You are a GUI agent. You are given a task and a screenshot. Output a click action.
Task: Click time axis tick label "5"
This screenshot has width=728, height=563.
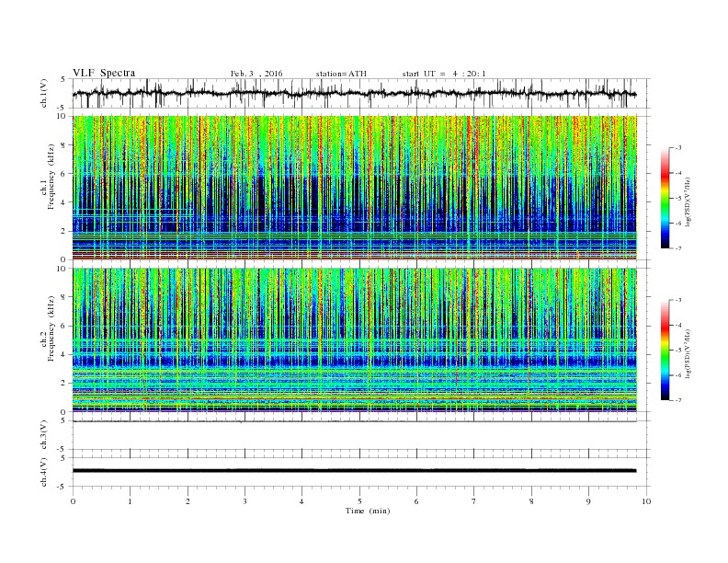[359, 501]
